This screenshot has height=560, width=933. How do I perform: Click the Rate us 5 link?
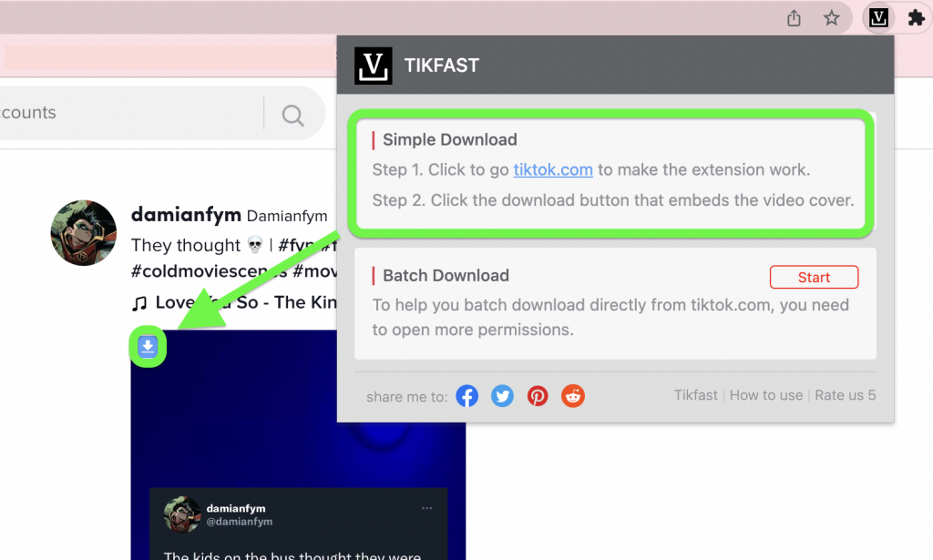coord(845,395)
